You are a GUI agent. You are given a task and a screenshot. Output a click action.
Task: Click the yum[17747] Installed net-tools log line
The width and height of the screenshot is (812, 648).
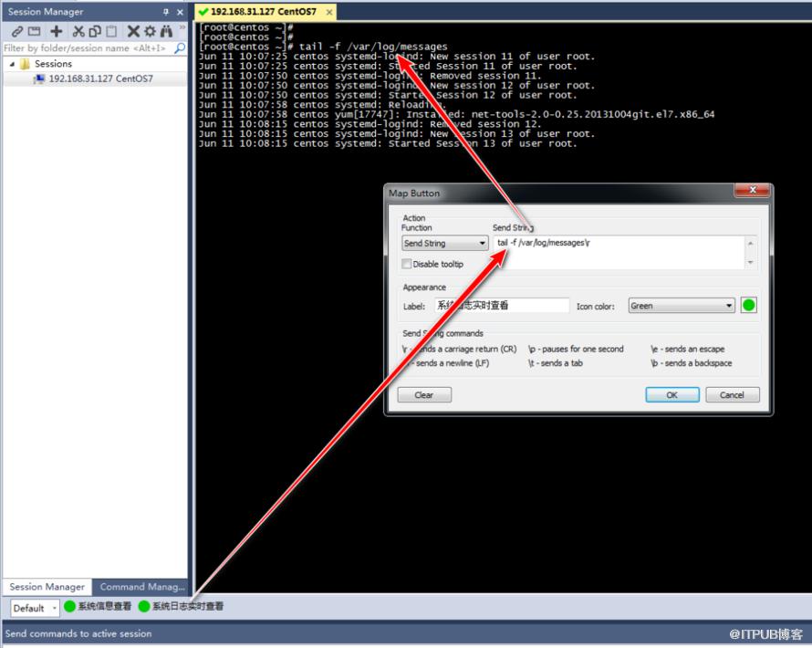click(x=456, y=114)
